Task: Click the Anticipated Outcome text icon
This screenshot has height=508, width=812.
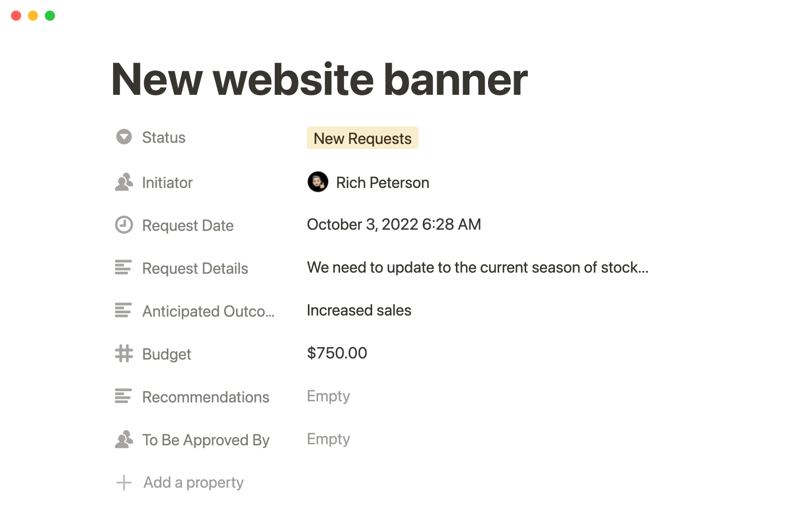Action: [123, 310]
